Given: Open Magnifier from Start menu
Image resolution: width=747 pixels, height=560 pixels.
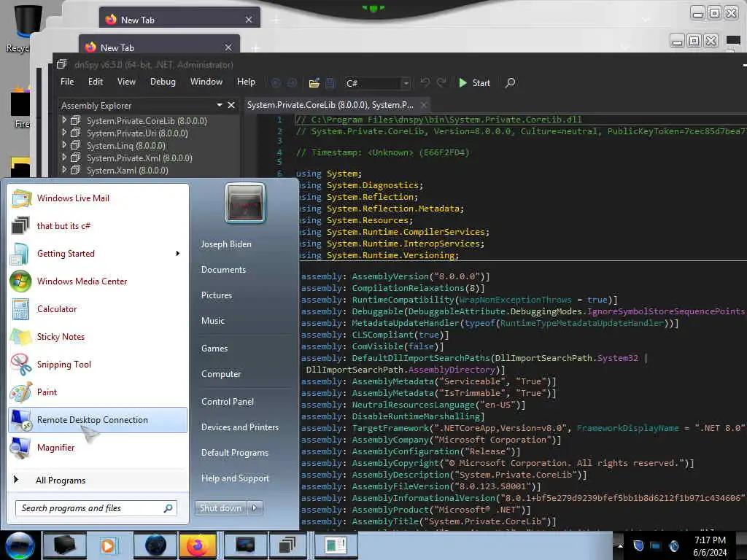Looking at the screenshot, I should tap(98, 448).
